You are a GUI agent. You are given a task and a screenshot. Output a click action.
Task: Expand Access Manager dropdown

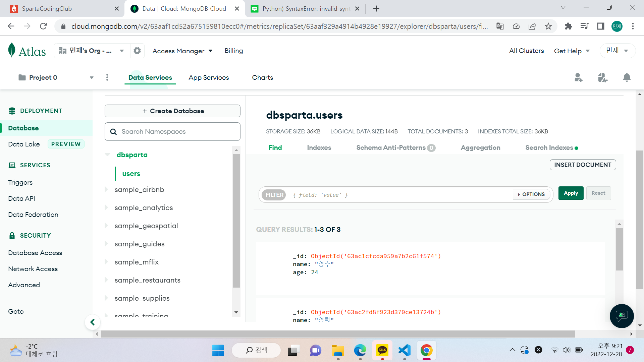[182, 51]
